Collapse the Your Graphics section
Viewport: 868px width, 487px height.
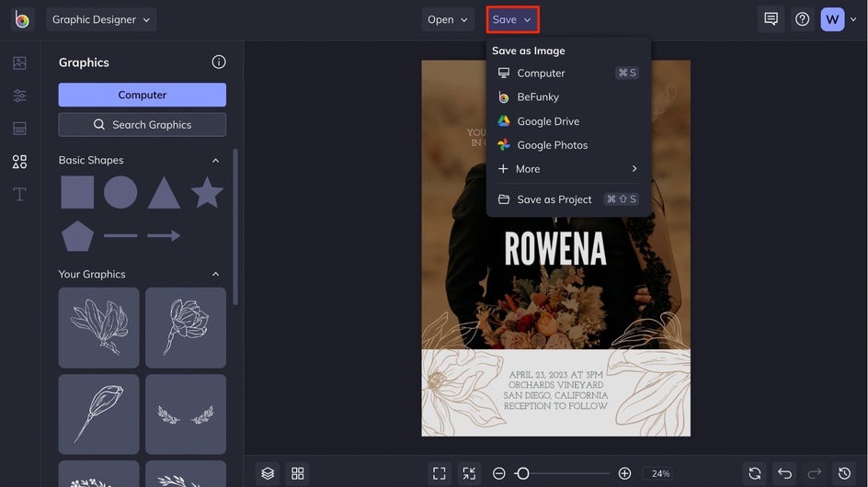click(x=216, y=275)
